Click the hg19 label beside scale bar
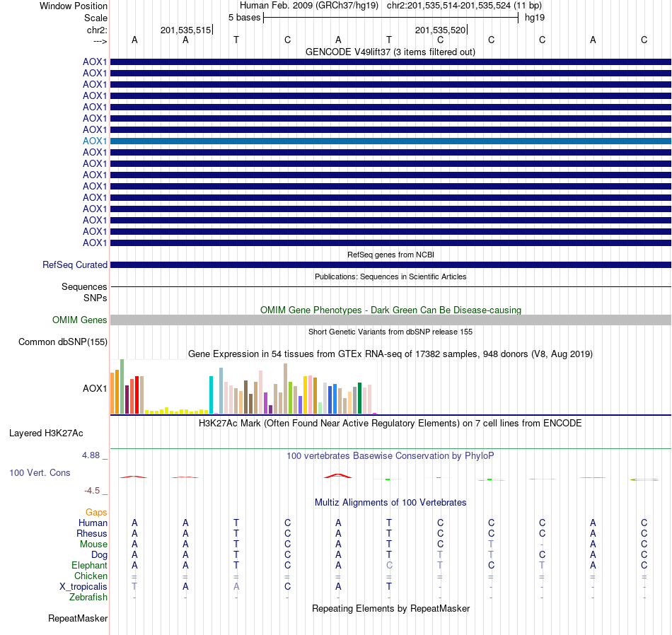672x635 pixels. (x=535, y=18)
